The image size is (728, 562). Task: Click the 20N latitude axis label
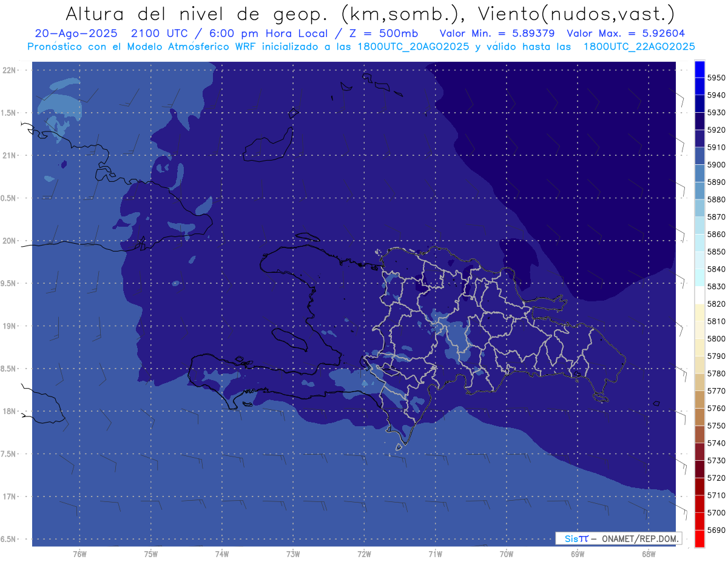[8, 241]
